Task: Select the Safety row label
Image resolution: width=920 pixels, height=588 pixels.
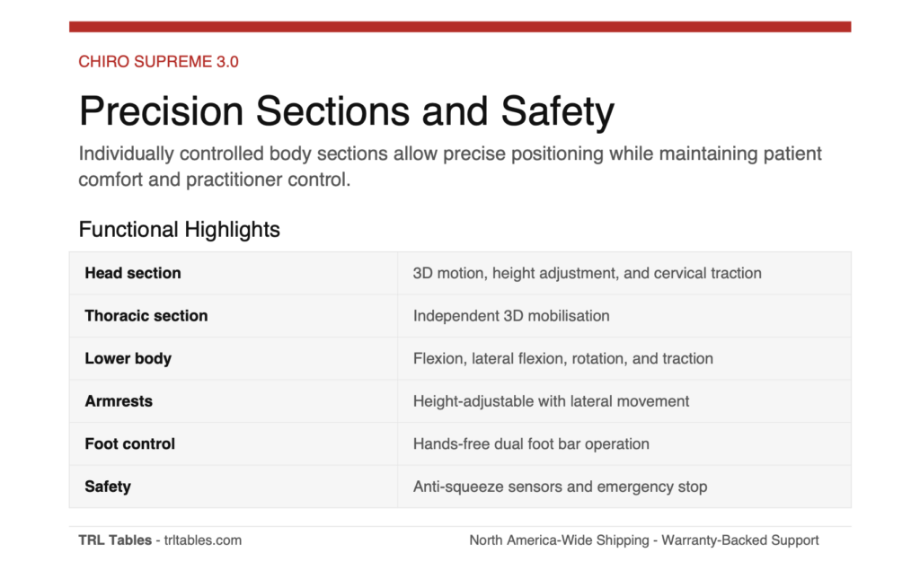Action: click(108, 487)
